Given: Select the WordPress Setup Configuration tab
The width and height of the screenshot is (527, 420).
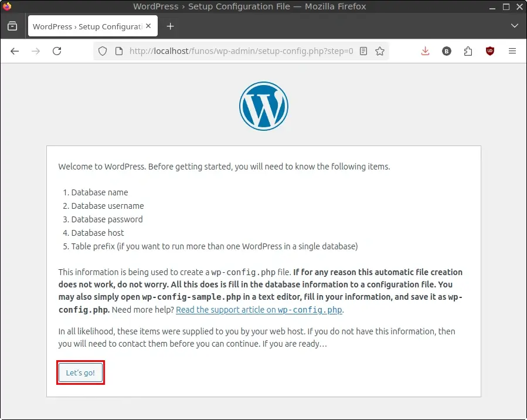Looking at the screenshot, I should coord(93,26).
